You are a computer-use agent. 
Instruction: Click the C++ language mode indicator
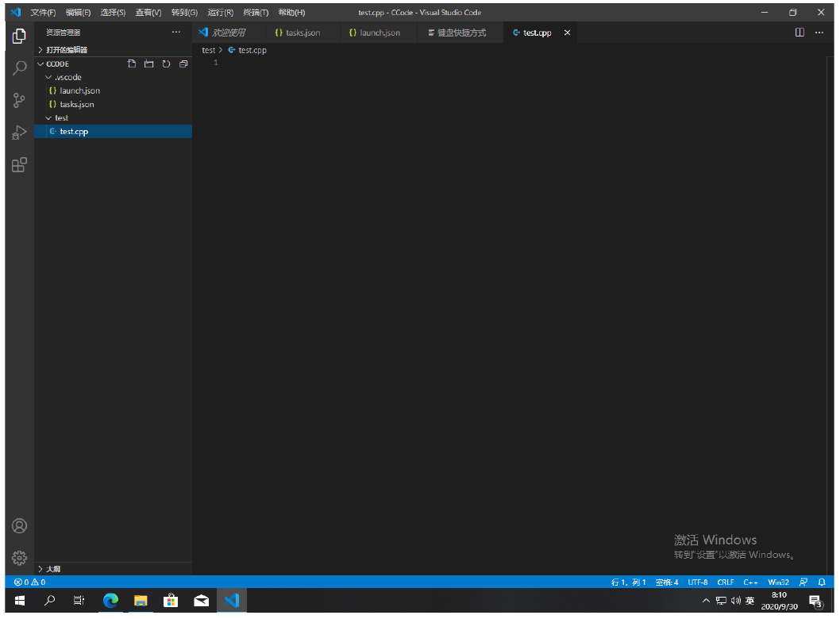click(750, 582)
